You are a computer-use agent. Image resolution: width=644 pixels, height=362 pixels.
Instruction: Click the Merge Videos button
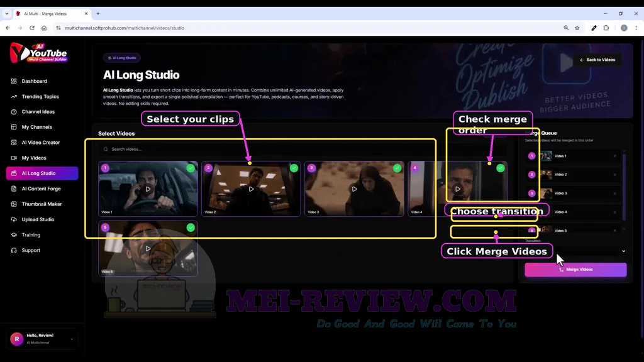pos(575,270)
